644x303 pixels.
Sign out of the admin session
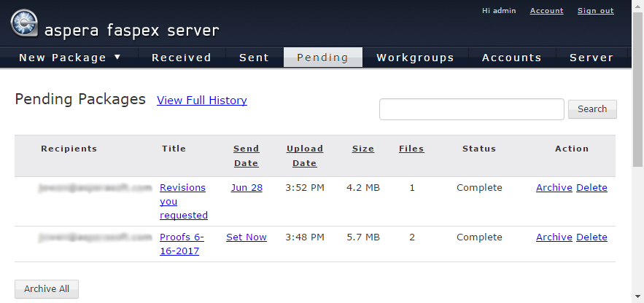pyautogui.click(x=595, y=11)
